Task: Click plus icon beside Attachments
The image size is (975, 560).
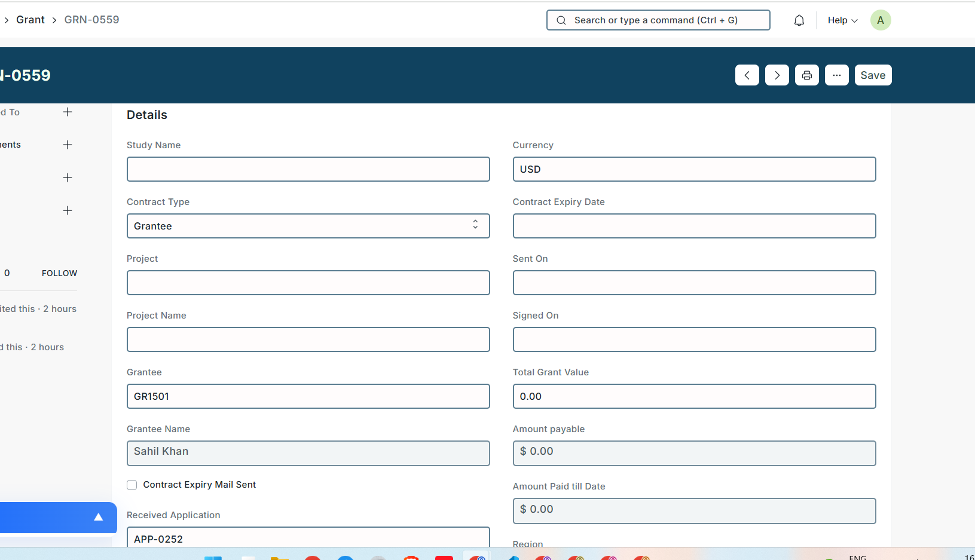Action: click(68, 145)
